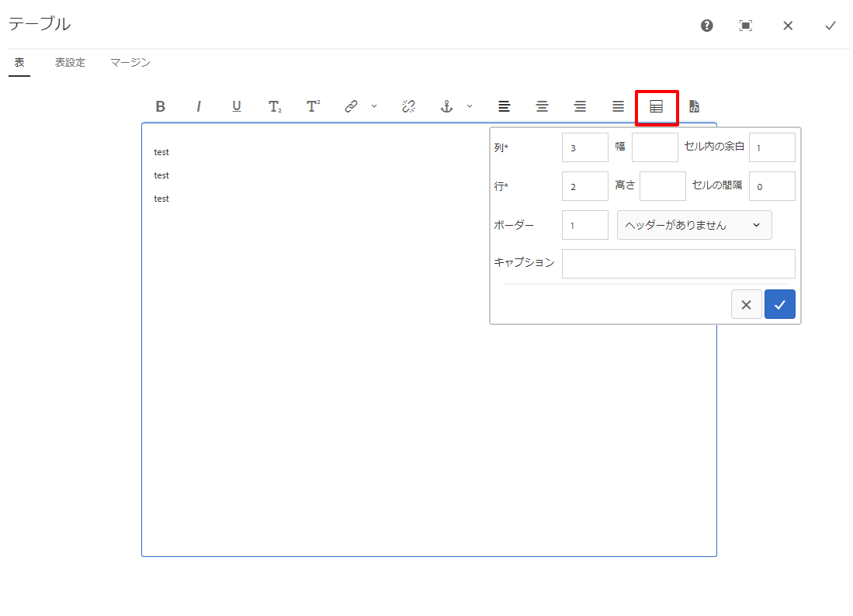Apply center text alignment
Screen dimensions: 853x616
click(542, 106)
